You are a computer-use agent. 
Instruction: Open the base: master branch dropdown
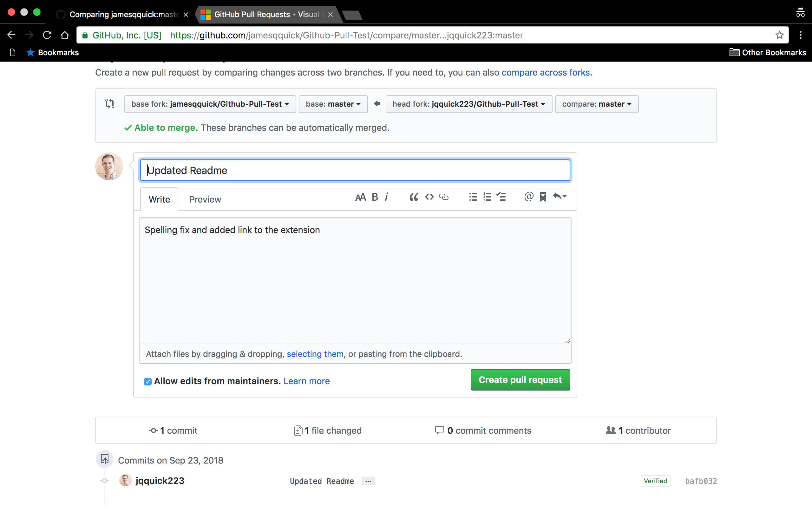click(333, 104)
